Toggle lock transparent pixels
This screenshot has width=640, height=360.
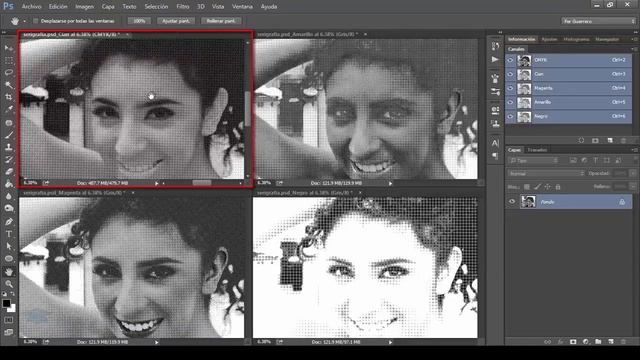527,187
